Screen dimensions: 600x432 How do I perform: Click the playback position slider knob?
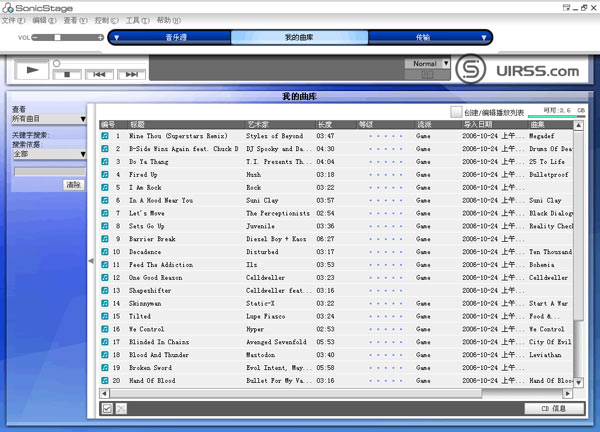(x=57, y=63)
